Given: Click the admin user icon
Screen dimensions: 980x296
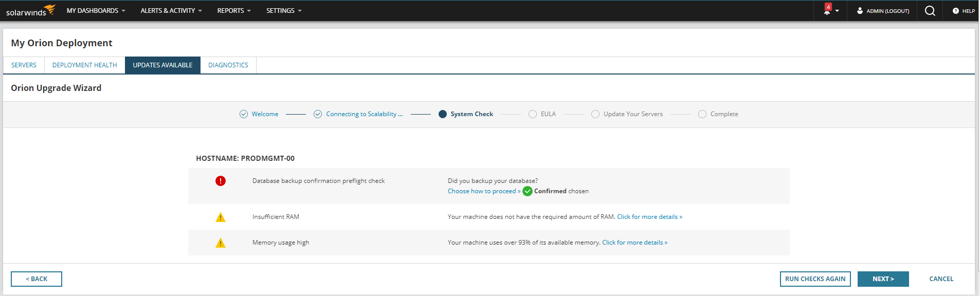Looking at the screenshot, I should click(x=860, y=11).
